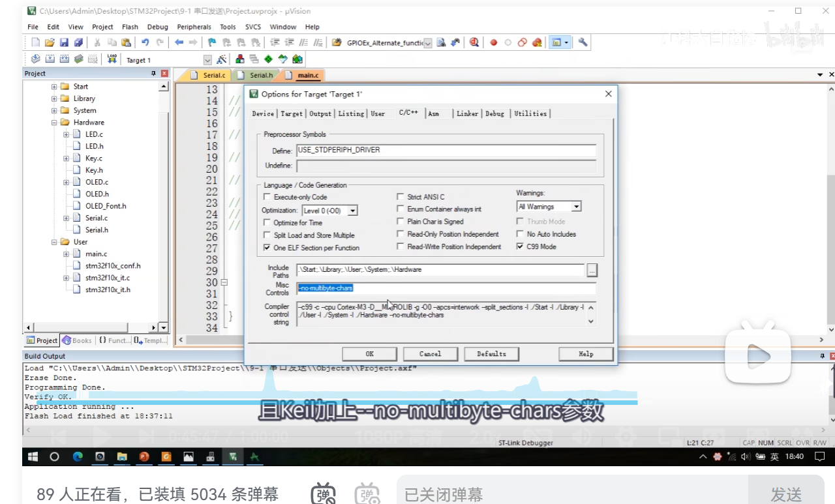Switch to the Target tab in Options
This screenshot has height=504, width=835.
[x=292, y=113]
